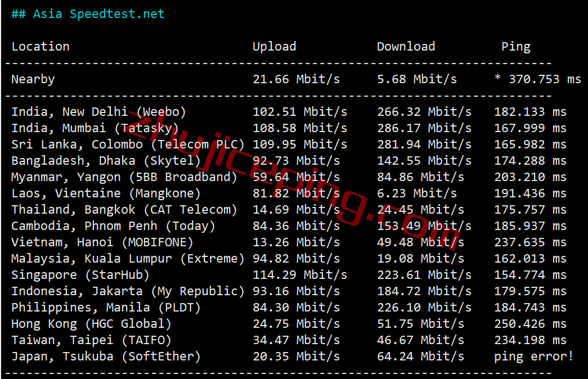
Task: Click Bangkok ping 175.757 ms
Action: pos(530,210)
